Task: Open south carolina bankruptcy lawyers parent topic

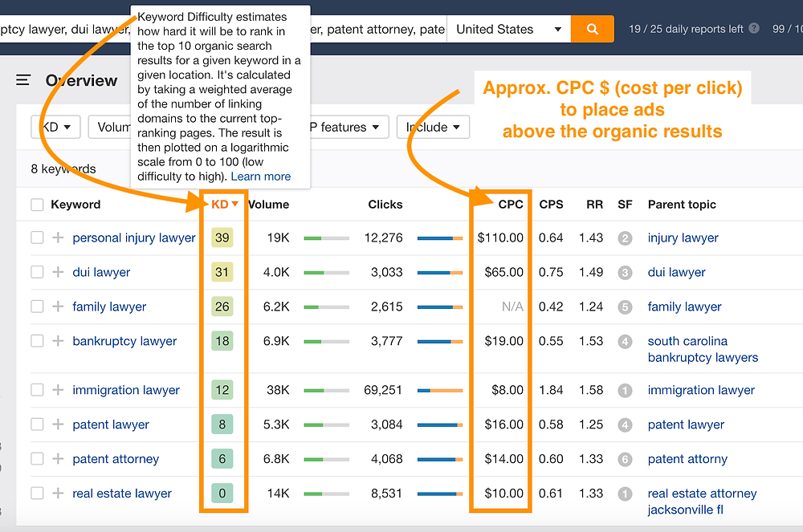Action: (703, 349)
